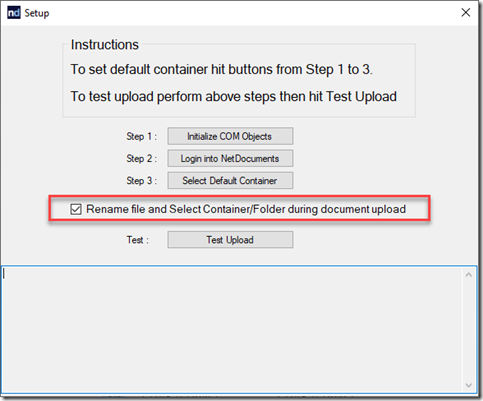Click the Test label beside Test Upload

coord(137,240)
